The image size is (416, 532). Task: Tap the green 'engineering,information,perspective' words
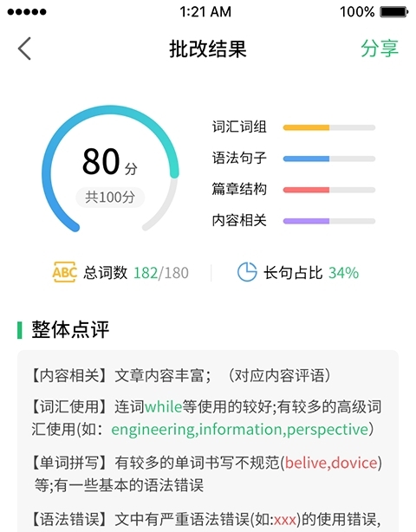tap(239, 430)
